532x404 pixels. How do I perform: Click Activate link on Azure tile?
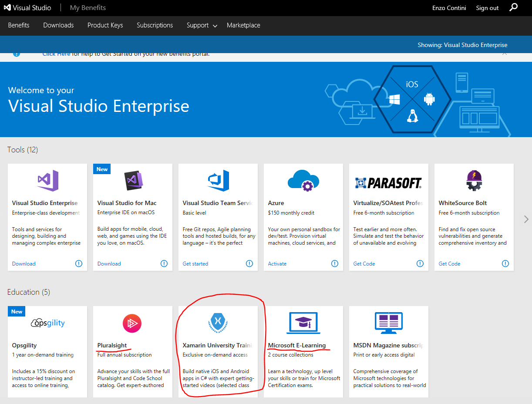[277, 264]
